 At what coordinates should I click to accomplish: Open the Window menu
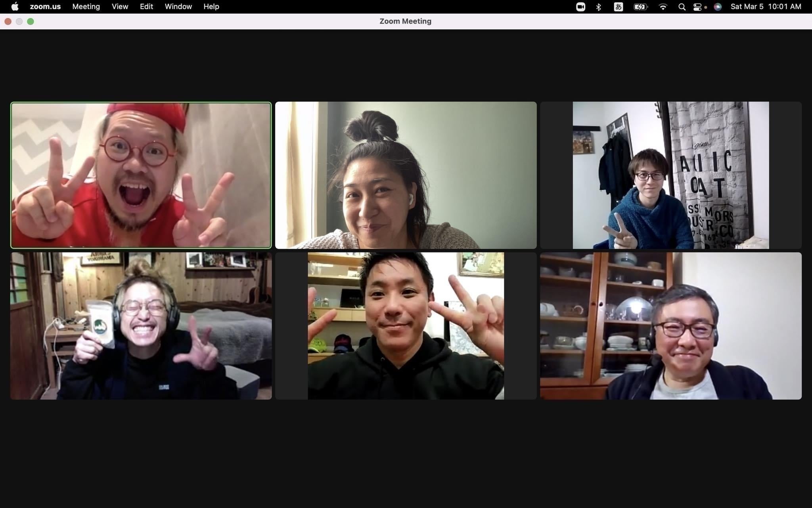click(178, 7)
